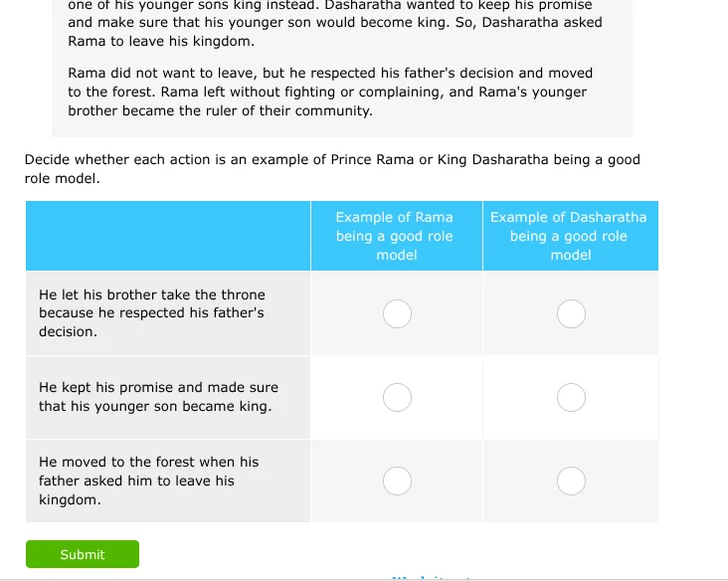Open the partially visible link below Submit
The height and width of the screenshot is (581, 728).
coord(431,577)
